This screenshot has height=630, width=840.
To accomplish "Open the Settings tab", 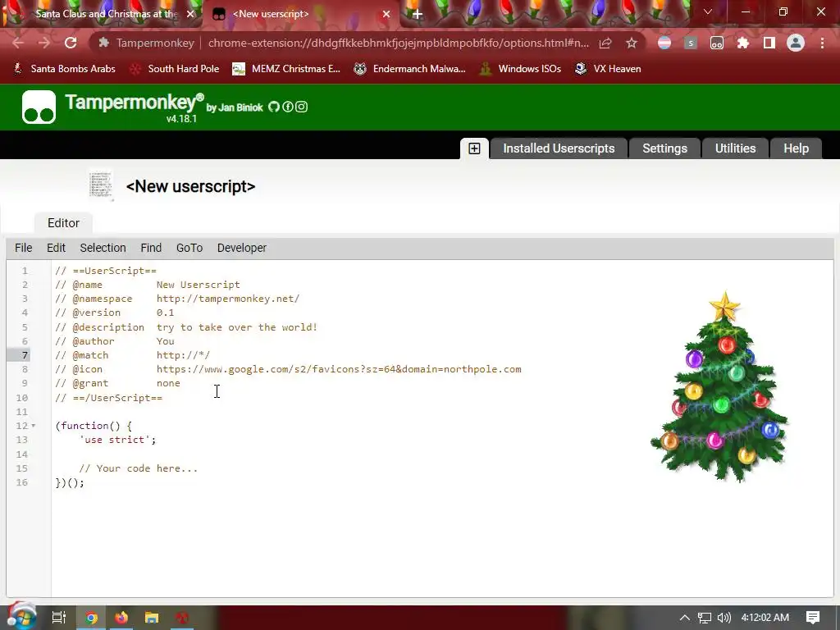I will [x=664, y=148].
